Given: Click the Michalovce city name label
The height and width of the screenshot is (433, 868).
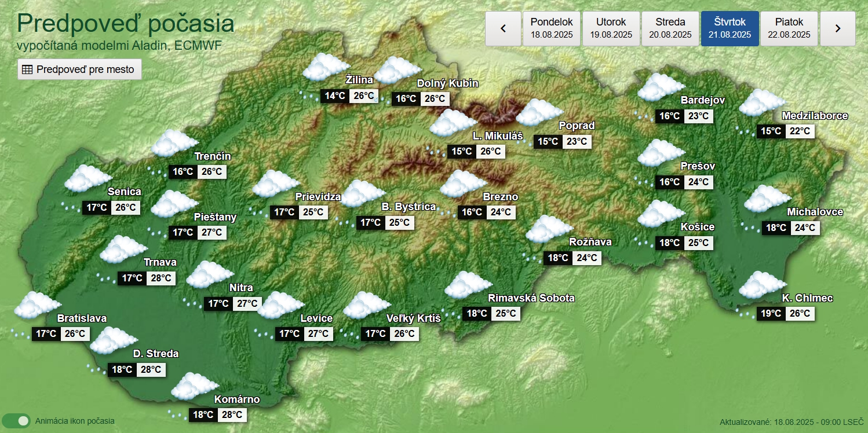Looking at the screenshot, I should click(x=815, y=212).
